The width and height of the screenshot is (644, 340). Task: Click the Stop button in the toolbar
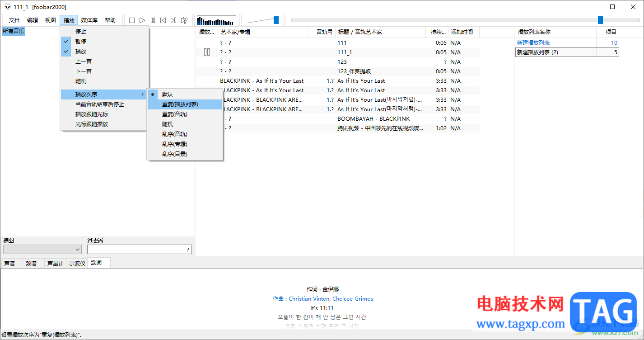coord(132,20)
